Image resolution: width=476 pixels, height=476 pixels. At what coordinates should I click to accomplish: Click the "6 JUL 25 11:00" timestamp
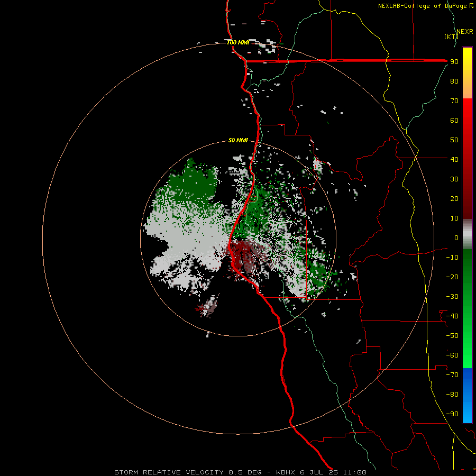point(333,472)
